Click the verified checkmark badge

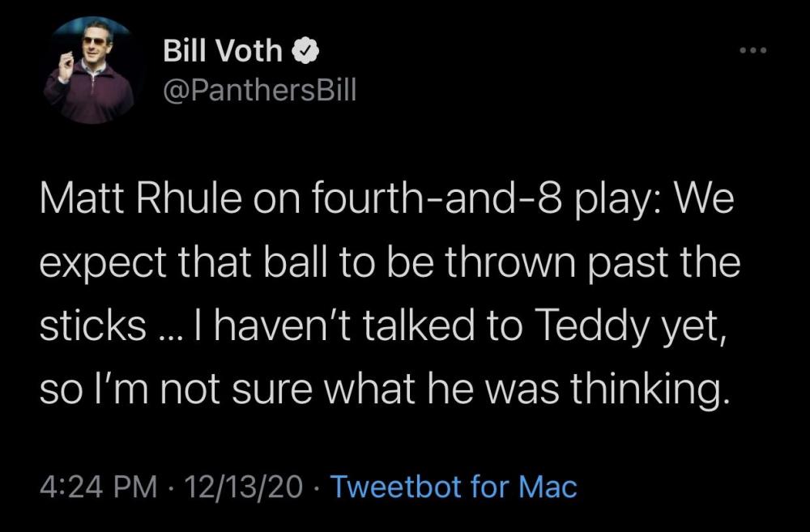pyautogui.click(x=306, y=51)
